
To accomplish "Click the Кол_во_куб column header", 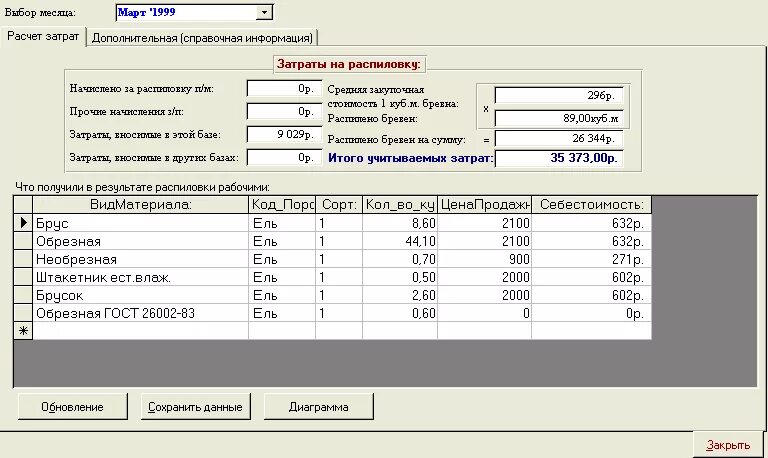I will (x=400, y=205).
